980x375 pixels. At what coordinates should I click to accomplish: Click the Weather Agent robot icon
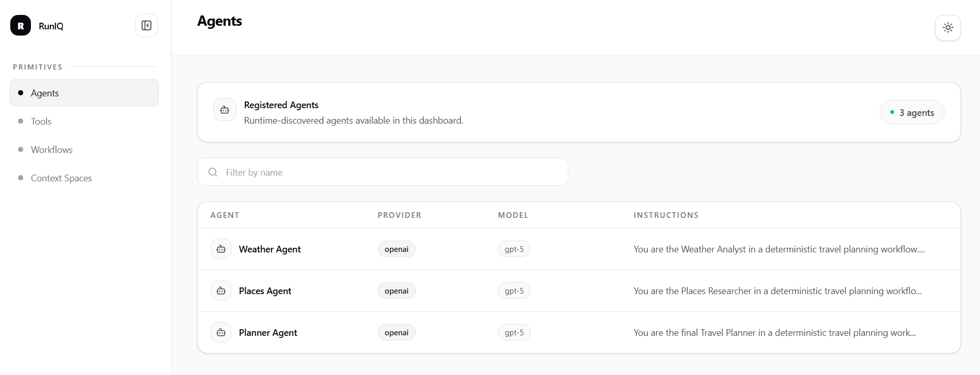coord(221,249)
